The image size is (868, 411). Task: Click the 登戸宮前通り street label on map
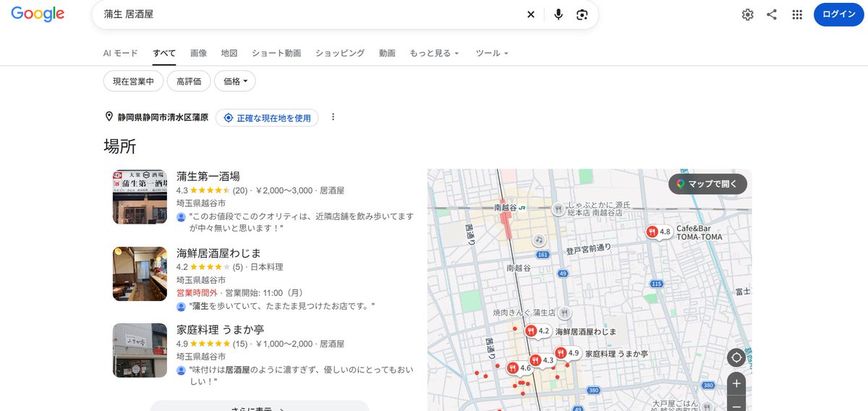point(589,250)
